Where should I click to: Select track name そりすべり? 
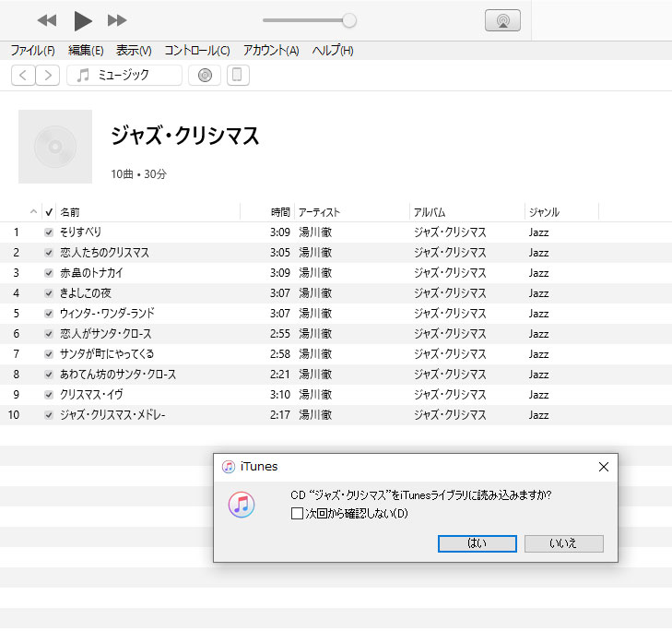coord(80,232)
